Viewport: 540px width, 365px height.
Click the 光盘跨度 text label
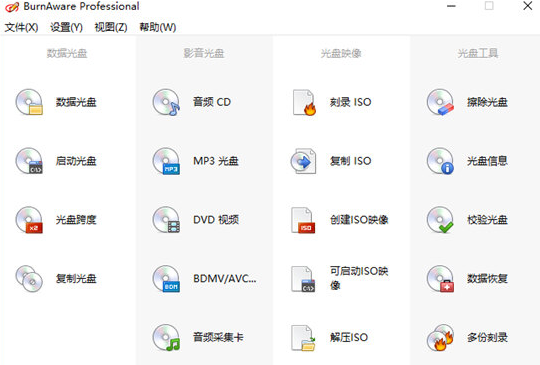pos(76,220)
